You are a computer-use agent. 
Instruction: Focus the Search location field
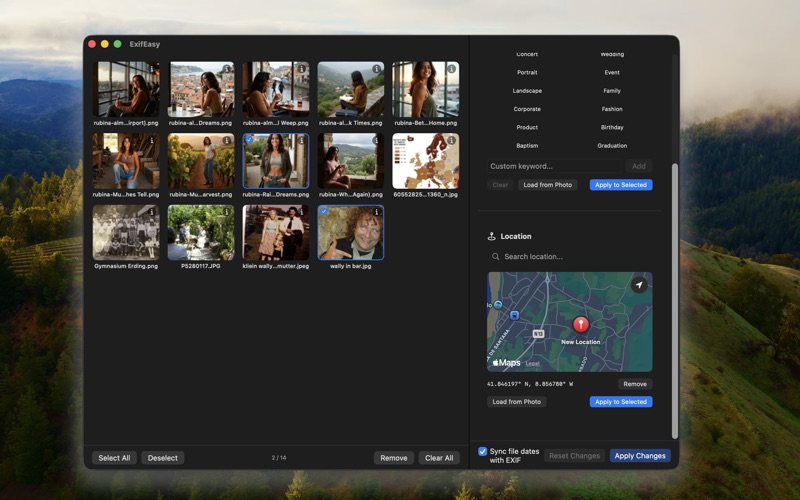pyautogui.click(x=570, y=257)
